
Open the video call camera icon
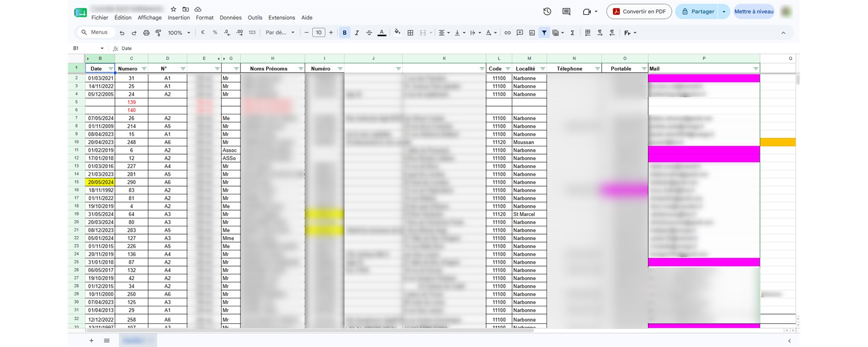click(590, 12)
